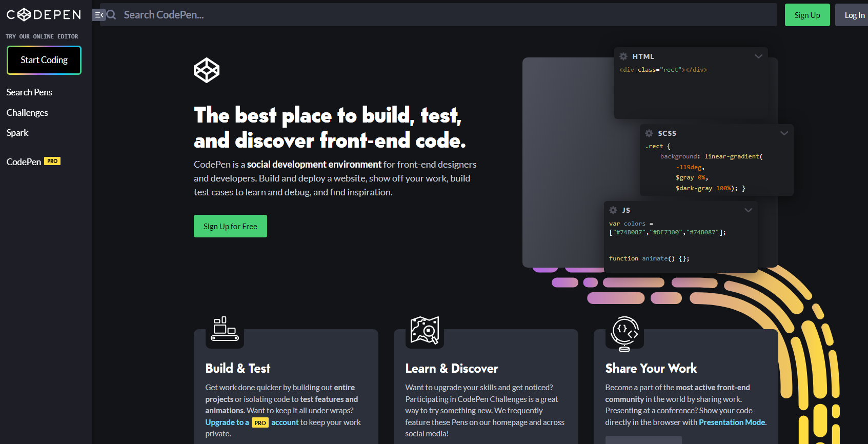Screen dimensions: 868x444
Task: Collapse the sidebar with toggle icon
Action: click(x=98, y=15)
